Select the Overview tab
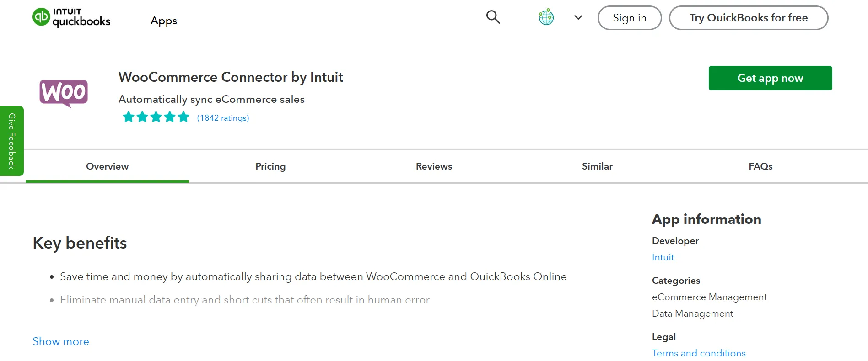 (x=107, y=166)
